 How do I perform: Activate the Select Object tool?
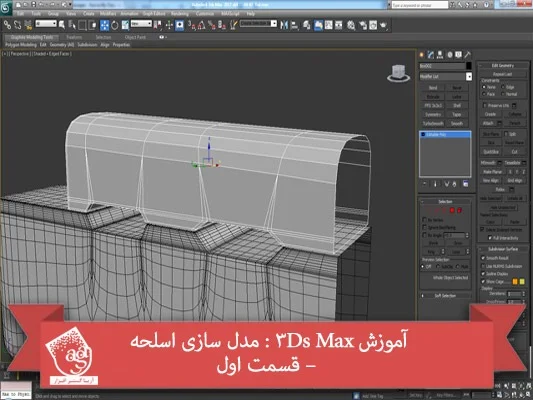pyautogui.click(x=62, y=25)
